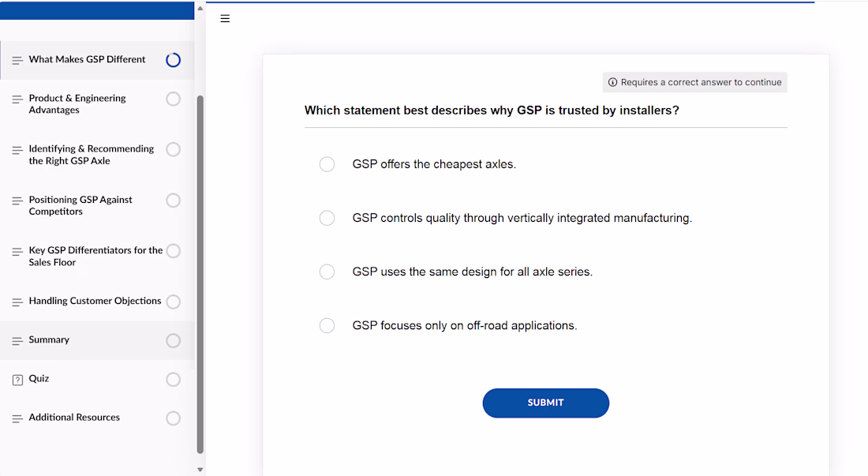Submit the quiz answer
Viewport: 868px width, 476px height.
point(546,403)
